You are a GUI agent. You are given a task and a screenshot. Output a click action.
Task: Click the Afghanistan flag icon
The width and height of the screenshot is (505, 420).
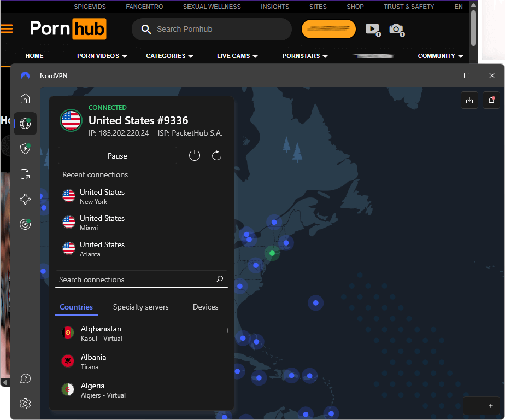(68, 332)
